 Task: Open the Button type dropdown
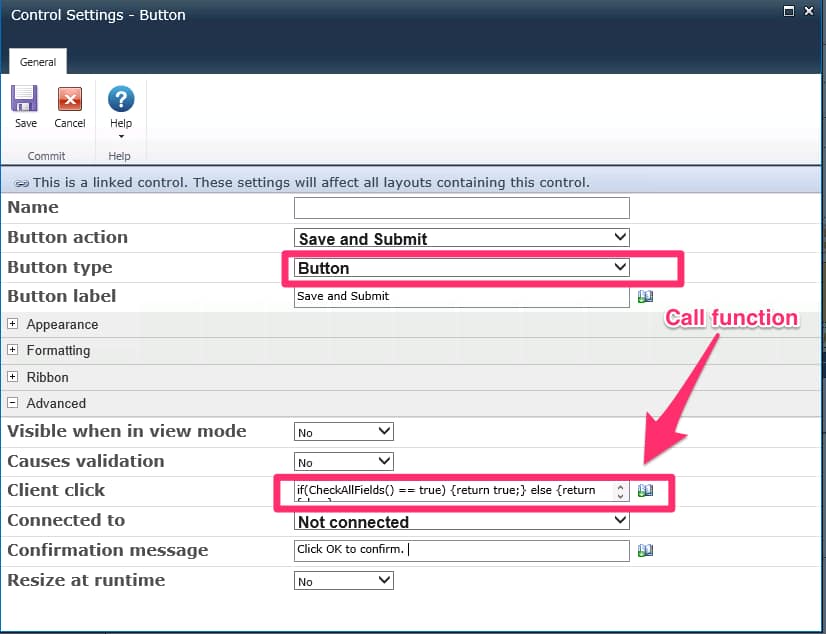(461, 268)
